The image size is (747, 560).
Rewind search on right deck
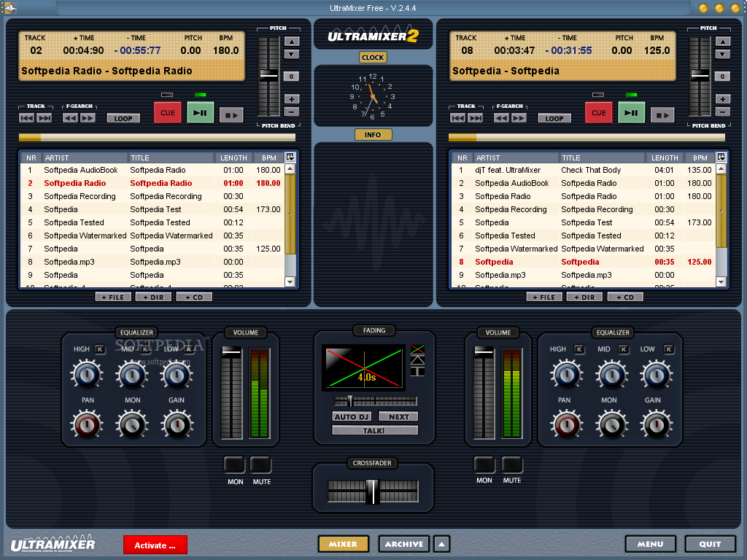tap(501, 117)
